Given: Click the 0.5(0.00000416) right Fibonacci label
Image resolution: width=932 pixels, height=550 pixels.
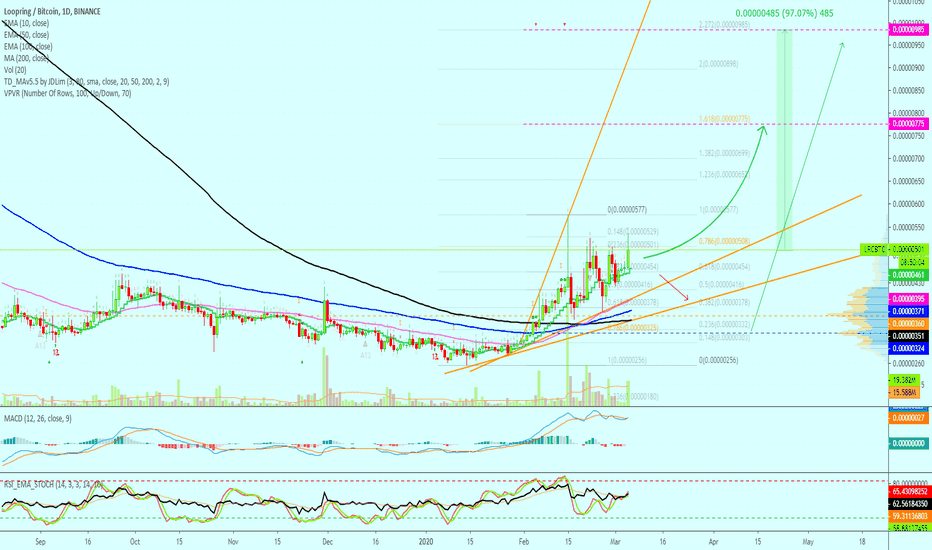Looking at the screenshot, I should coord(721,285).
